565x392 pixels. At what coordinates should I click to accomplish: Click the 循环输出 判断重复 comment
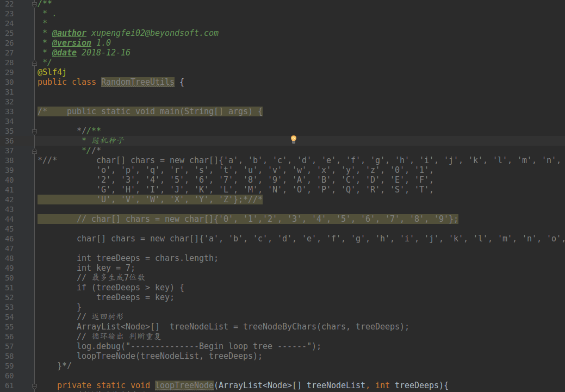point(119,336)
